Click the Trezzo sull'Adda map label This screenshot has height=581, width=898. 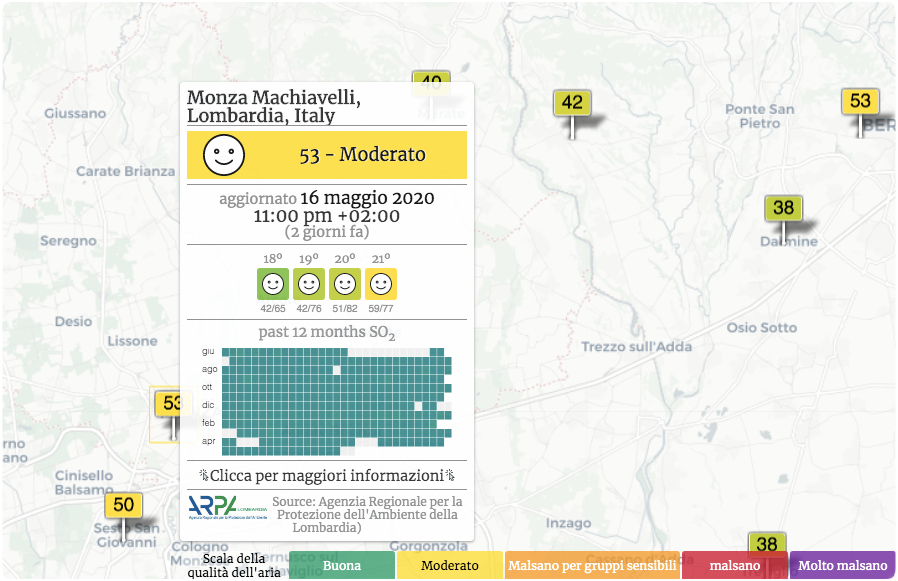click(x=636, y=347)
